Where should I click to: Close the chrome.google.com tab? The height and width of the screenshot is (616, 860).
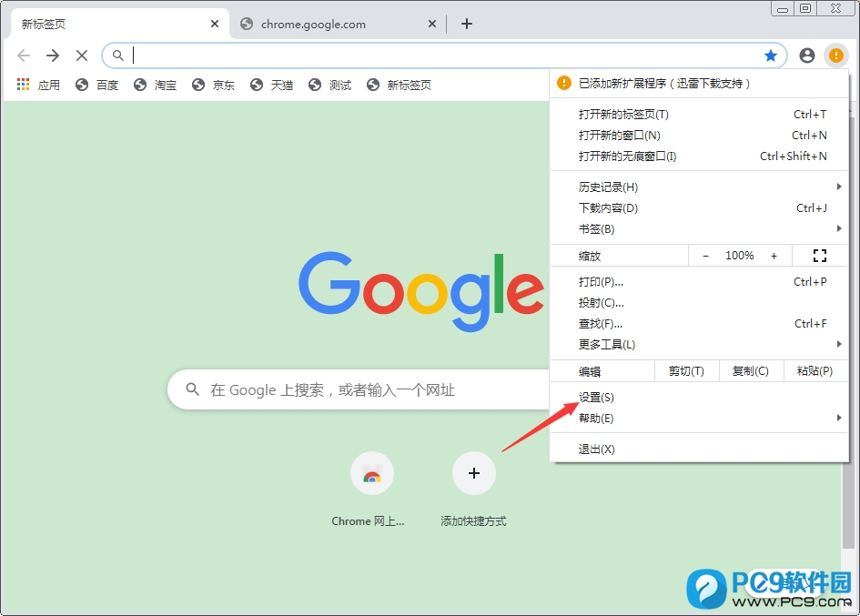[x=432, y=24]
